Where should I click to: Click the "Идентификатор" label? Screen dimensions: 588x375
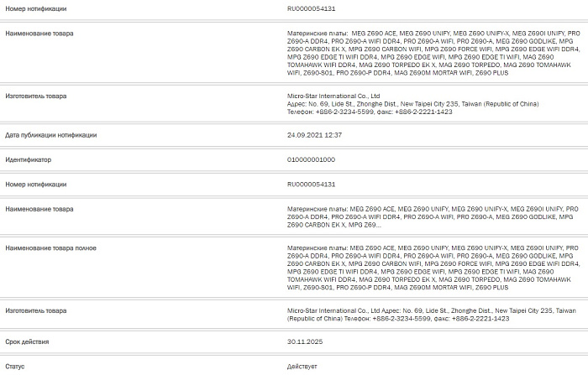point(28,159)
